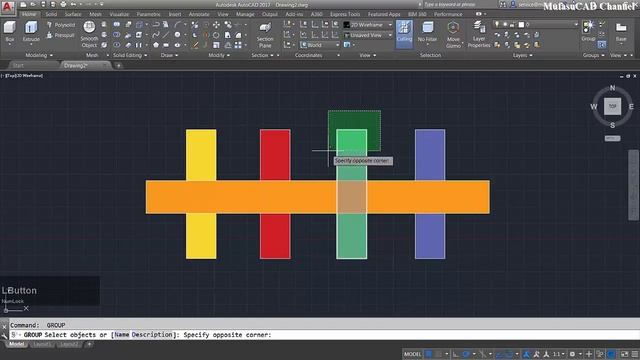Click the S compass direction on ViewCube
The image size is (640, 360).
pos(612,125)
